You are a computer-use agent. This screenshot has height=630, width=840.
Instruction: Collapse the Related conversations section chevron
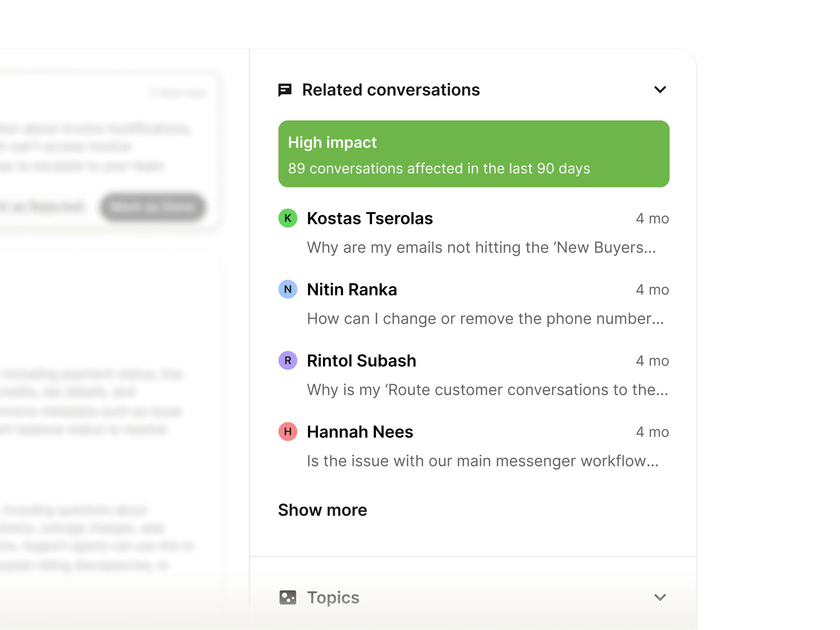pyautogui.click(x=660, y=90)
